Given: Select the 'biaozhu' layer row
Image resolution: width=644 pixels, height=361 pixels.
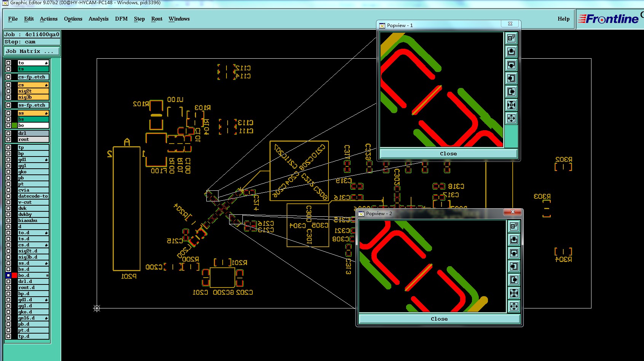Looking at the screenshot, I should 33,220.
